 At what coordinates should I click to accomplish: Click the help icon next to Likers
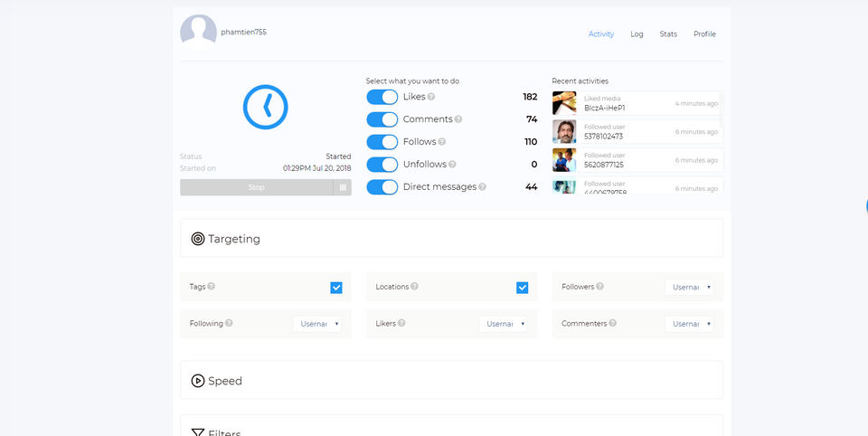[x=401, y=323]
